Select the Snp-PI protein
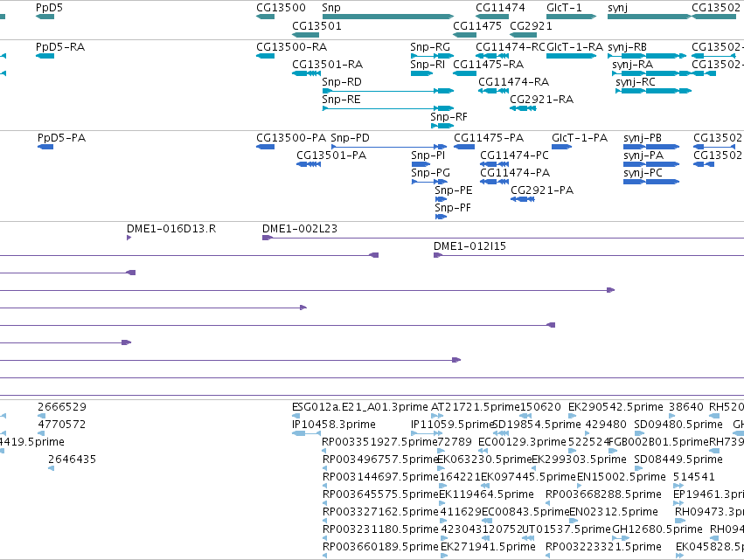744x560 pixels. pos(421,164)
